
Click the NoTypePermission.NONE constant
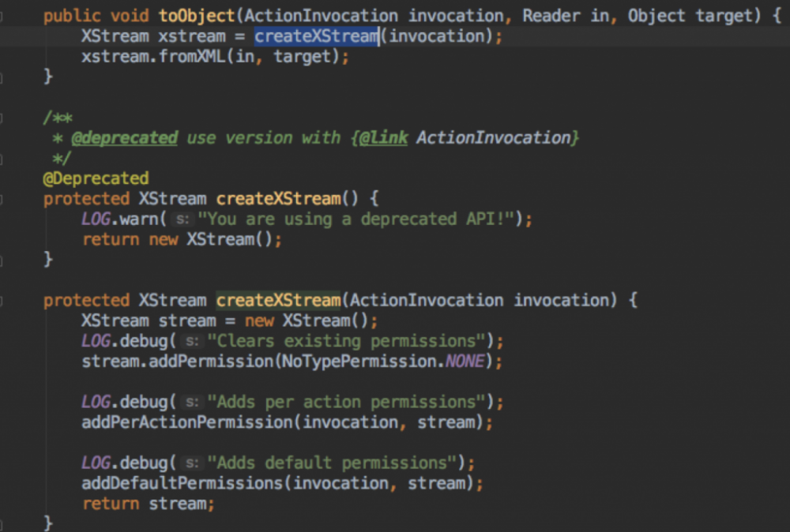coord(383,362)
